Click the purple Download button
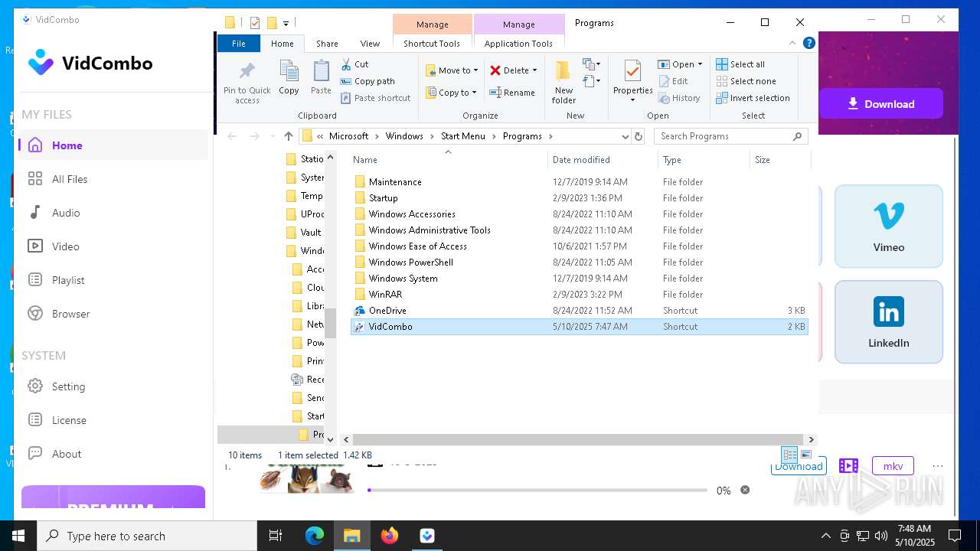Screen dimensions: 980x551 880,104
